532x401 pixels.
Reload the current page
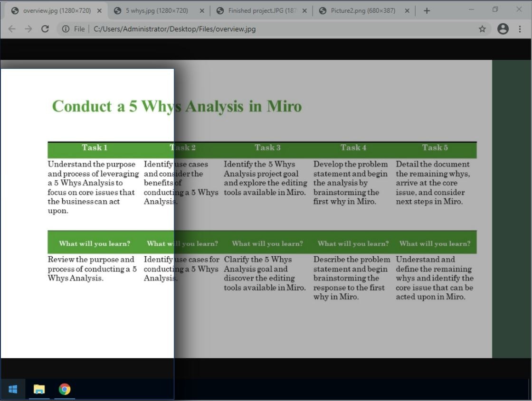[45, 29]
